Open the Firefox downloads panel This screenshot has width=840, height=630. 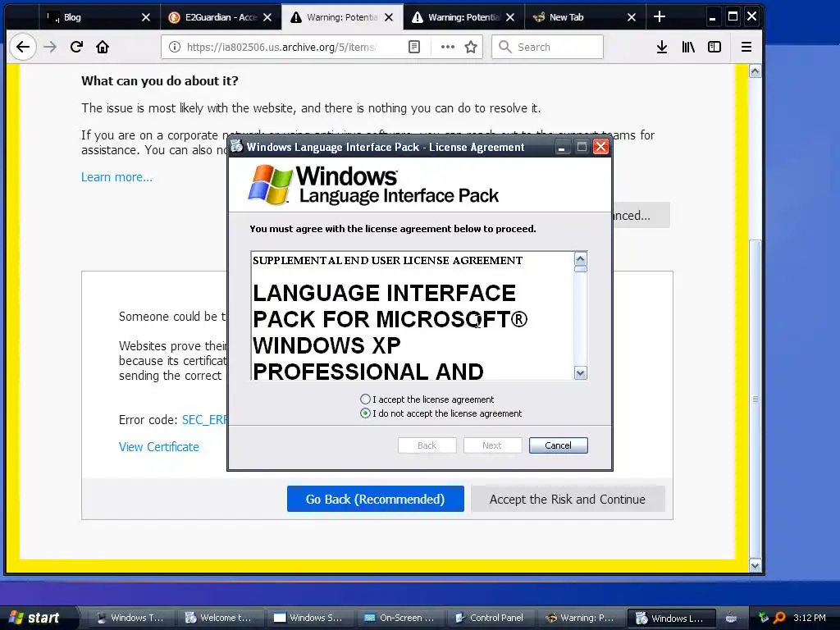coord(662,47)
